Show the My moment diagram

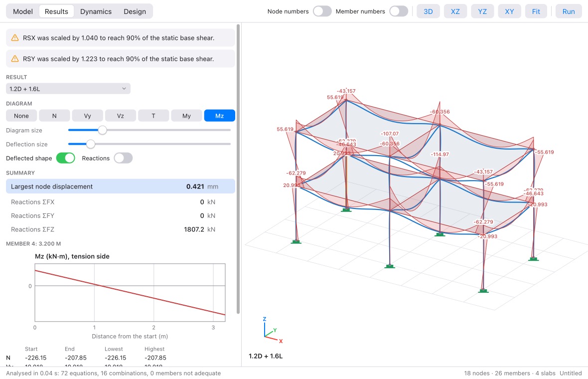coord(186,116)
